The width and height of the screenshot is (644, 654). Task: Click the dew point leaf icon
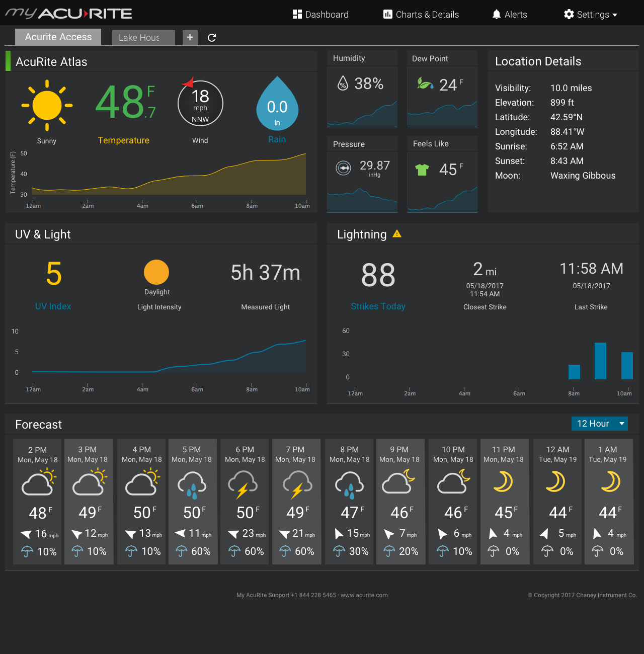click(x=425, y=83)
